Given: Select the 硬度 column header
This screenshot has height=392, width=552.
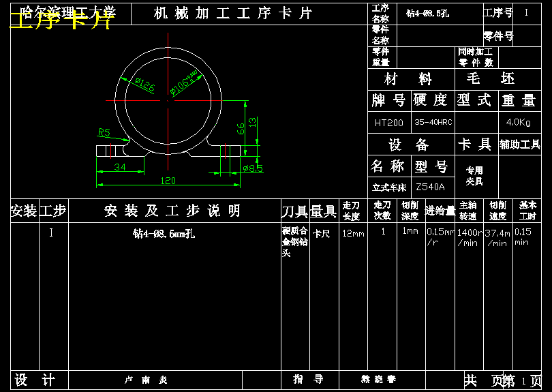Looking at the screenshot, I should 431,100.
